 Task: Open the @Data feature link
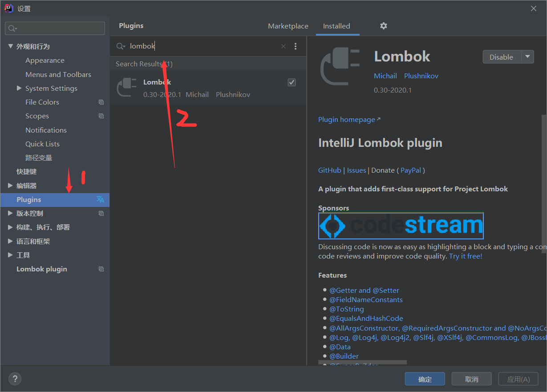tap(340, 347)
